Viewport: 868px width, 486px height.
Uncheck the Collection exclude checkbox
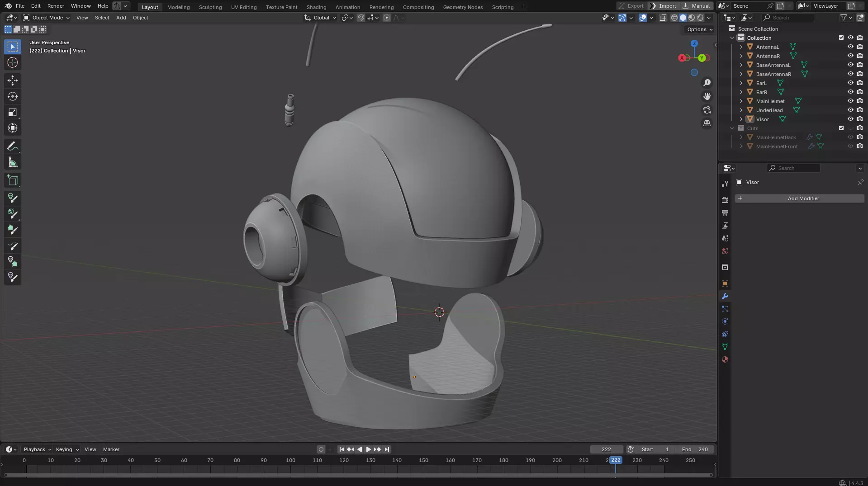point(841,38)
